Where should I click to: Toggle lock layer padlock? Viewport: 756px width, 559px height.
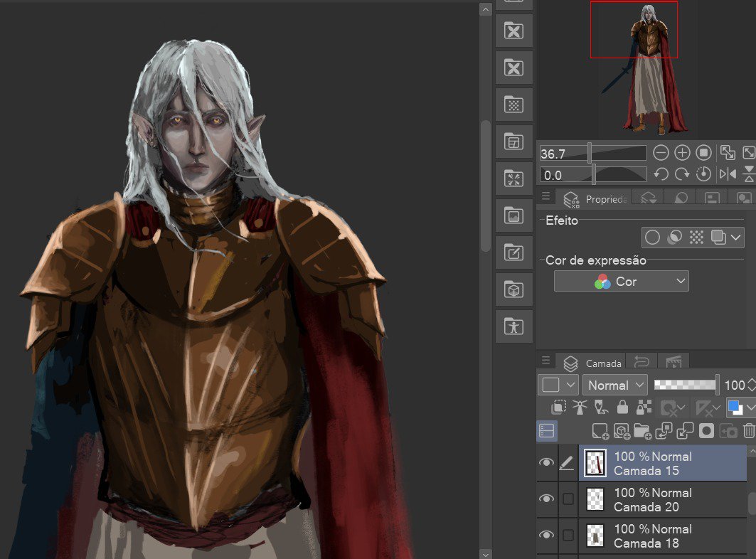(x=622, y=408)
